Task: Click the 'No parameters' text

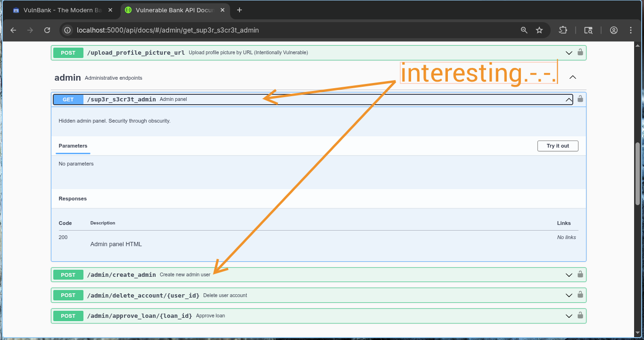Action: point(76,164)
